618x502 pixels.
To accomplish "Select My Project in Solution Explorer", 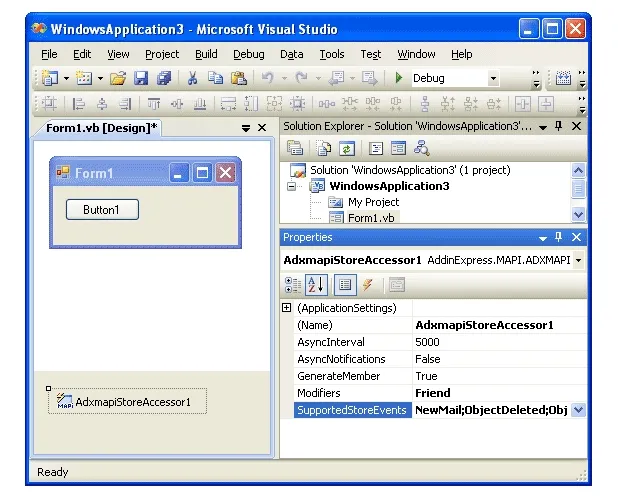I will (x=373, y=202).
